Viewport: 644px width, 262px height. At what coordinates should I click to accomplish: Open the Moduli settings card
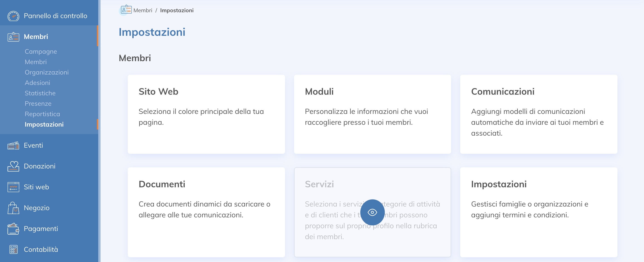[x=372, y=114]
